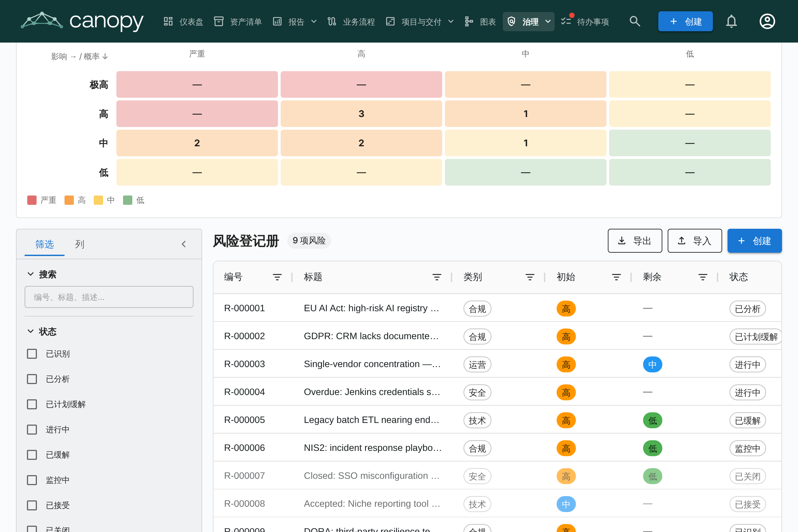The image size is (798, 532).
Task: Collapse the 状态 filter section
Action: click(x=31, y=331)
